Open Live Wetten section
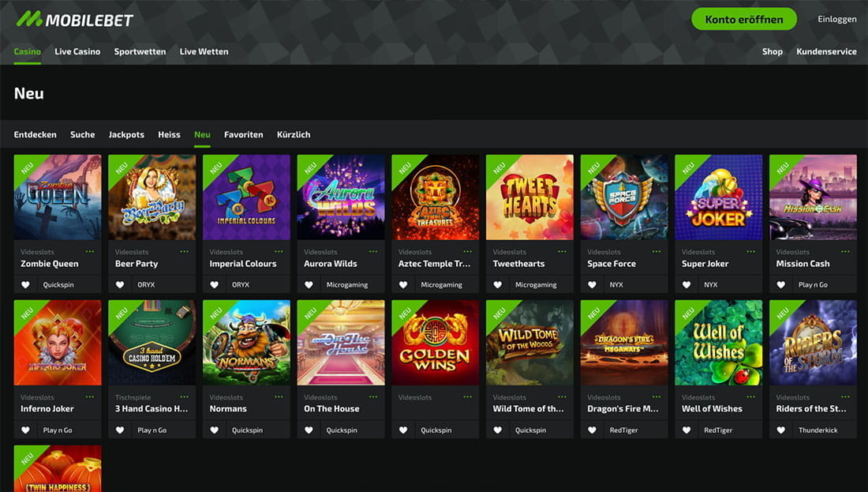This screenshot has width=868, height=492. [204, 51]
